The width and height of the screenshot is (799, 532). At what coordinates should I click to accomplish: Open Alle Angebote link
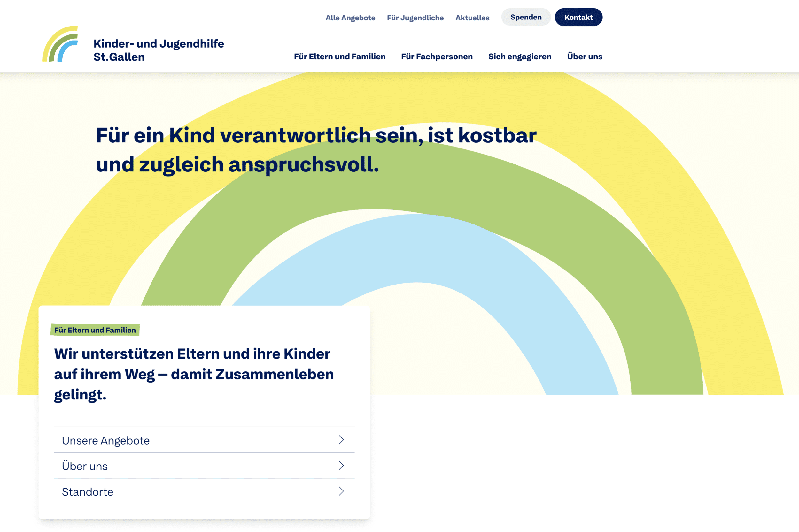[350, 18]
